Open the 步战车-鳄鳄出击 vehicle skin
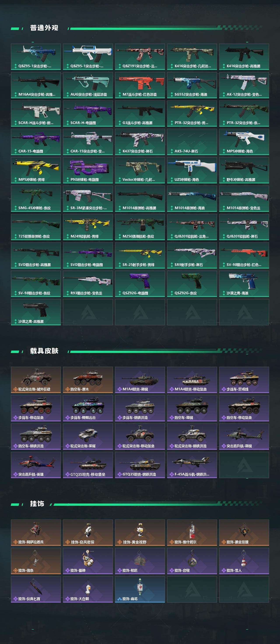 point(88,408)
